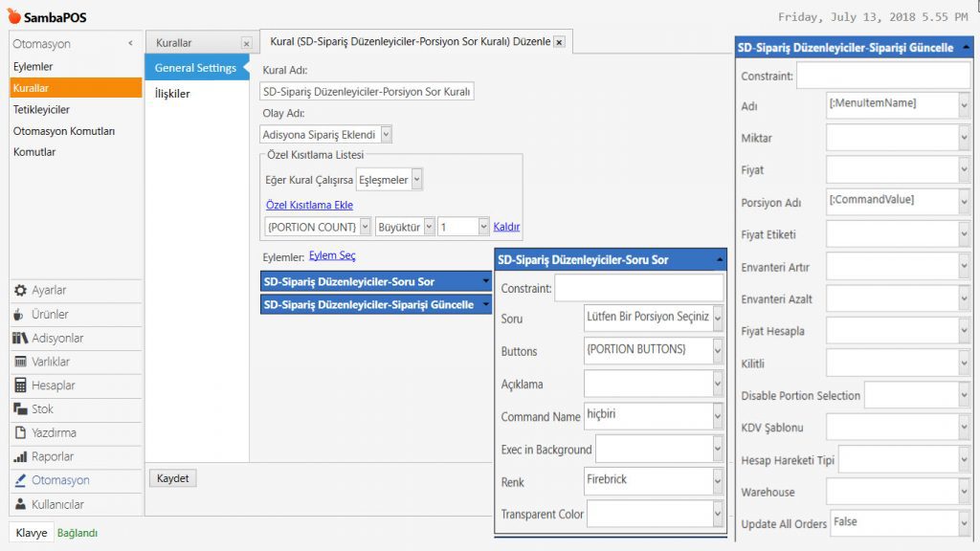Click the Kaldır link
980x551 pixels.
click(506, 227)
